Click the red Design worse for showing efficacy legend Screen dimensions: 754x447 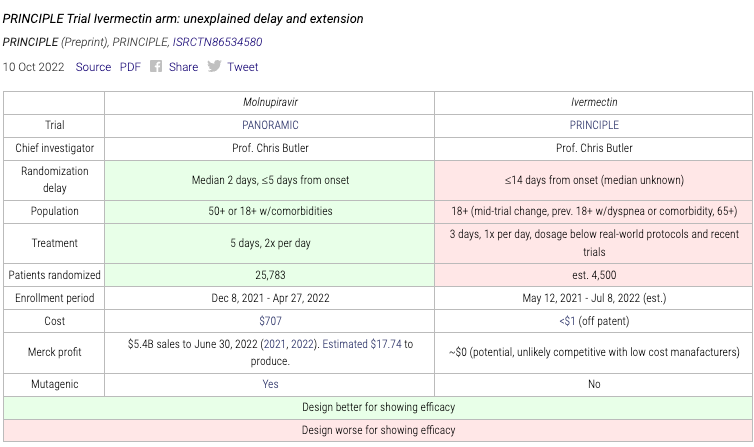tap(378, 431)
